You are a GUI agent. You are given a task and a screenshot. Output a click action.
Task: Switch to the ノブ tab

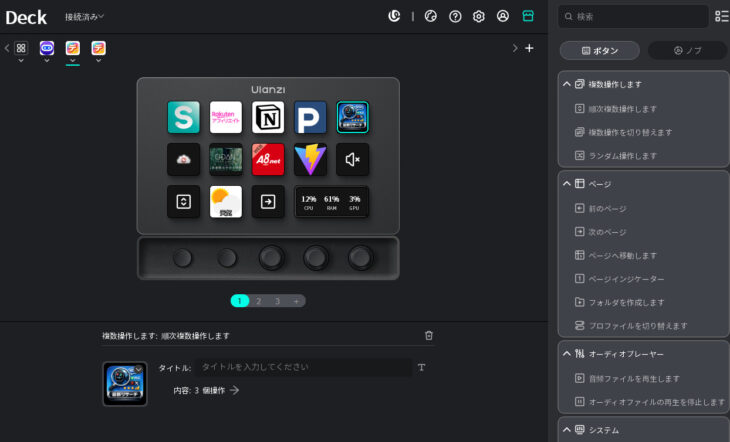tap(688, 50)
